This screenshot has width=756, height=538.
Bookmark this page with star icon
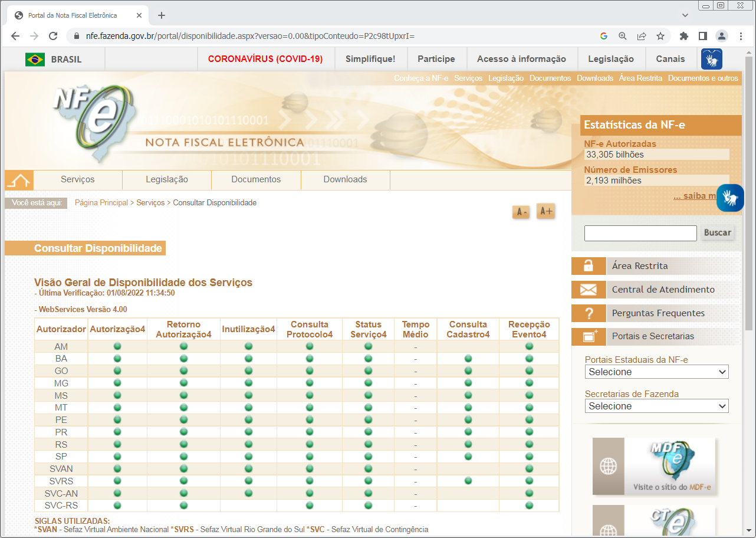tap(660, 36)
